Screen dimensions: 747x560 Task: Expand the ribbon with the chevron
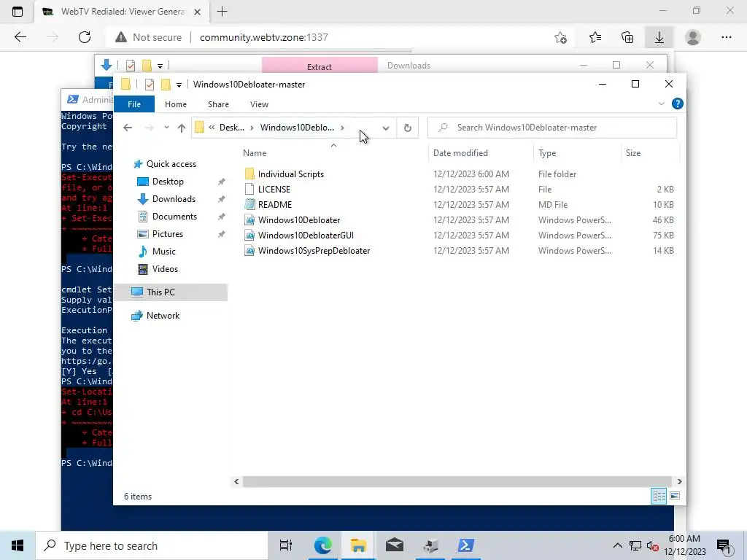pyautogui.click(x=661, y=104)
